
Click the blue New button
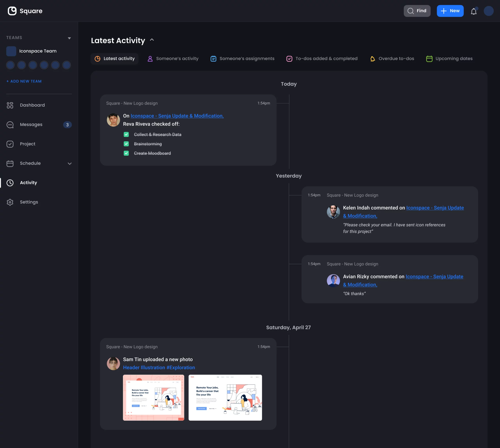coord(450,11)
